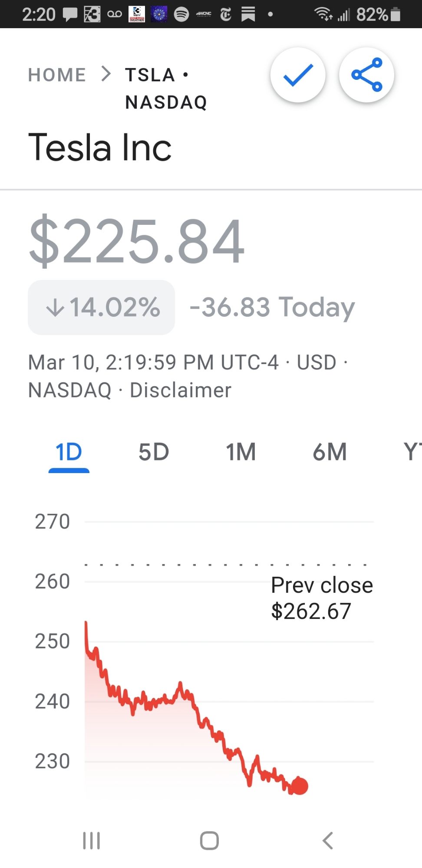Go to HOME breadcrumb
This screenshot has width=422, height=868.
click(x=57, y=75)
